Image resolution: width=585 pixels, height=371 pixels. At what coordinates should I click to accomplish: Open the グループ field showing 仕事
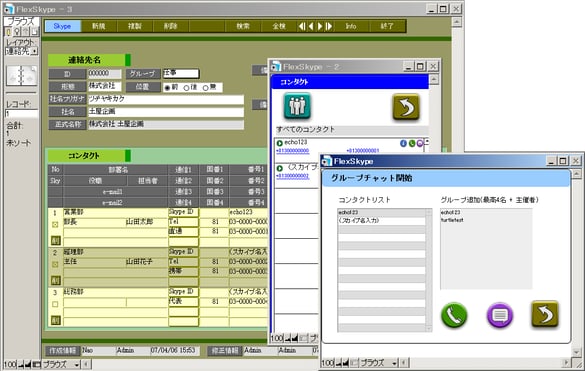pos(181,74)
